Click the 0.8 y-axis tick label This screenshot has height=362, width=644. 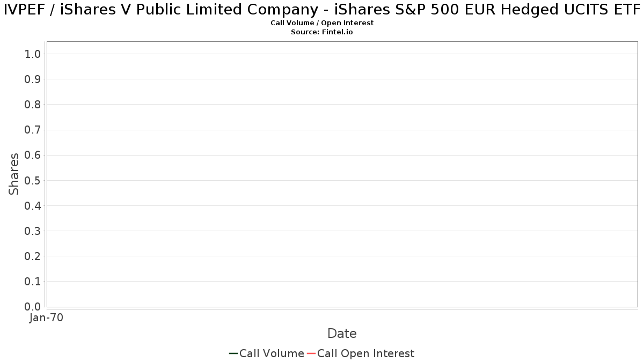click(x=33, y=105)
